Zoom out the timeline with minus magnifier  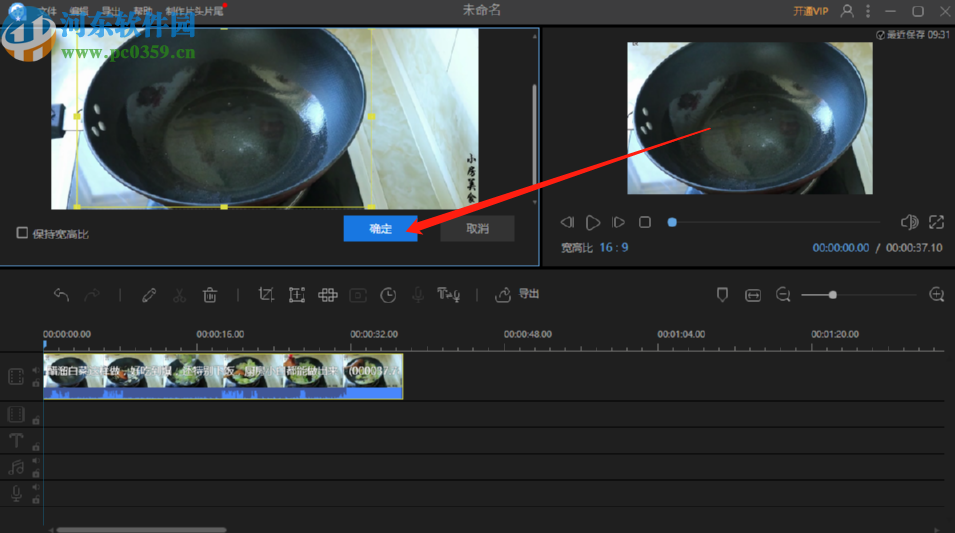pyautogui.click(x=783, y=294)
